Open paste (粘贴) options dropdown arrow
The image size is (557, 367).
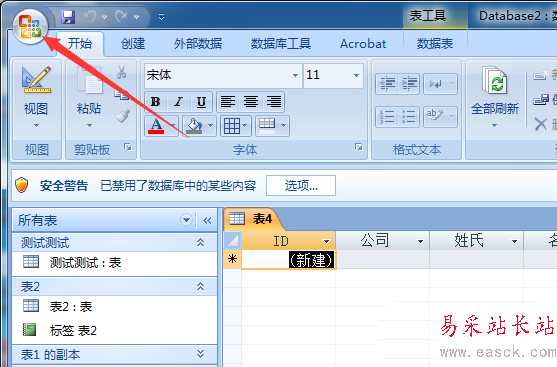click(x=89, y=125)
